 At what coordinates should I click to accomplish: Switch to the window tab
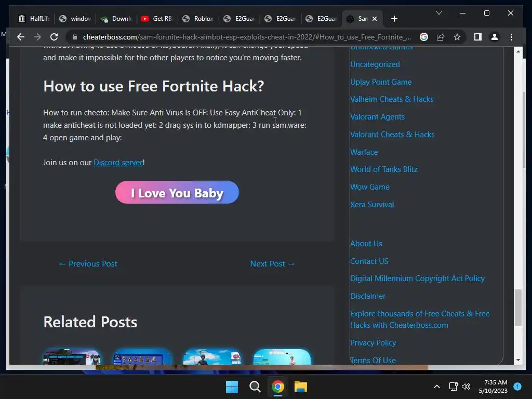coord(75,19)
